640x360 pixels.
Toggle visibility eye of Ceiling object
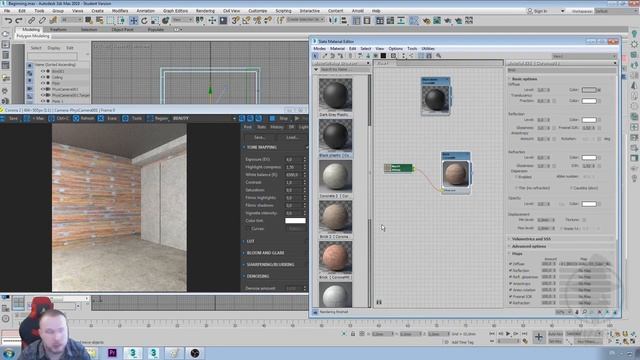tap(42, 77)
